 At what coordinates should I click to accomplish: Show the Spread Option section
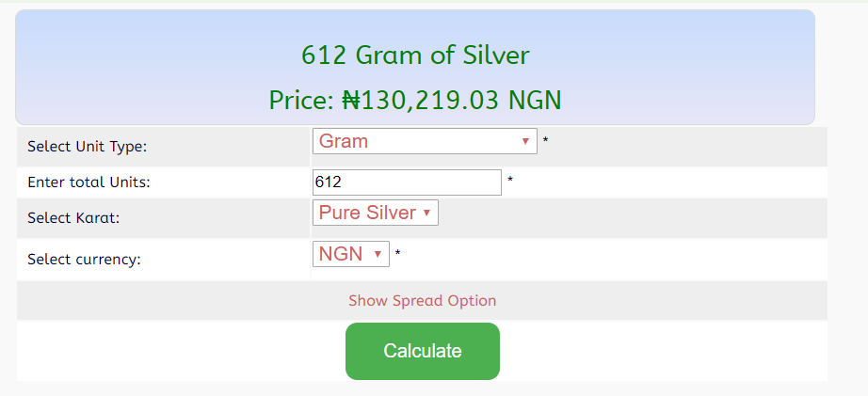(x=422, y=301)
